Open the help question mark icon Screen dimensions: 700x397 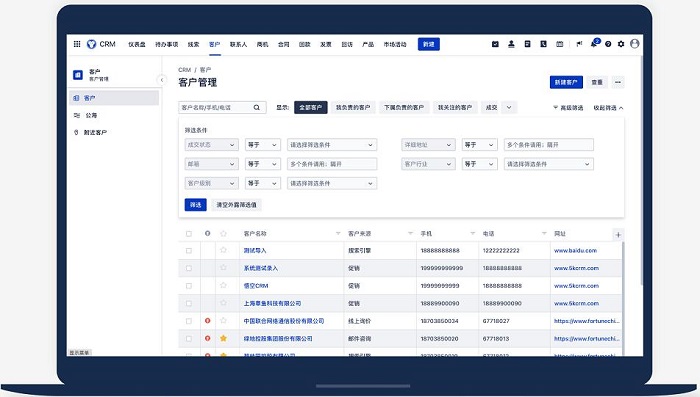tap(608, 44)
